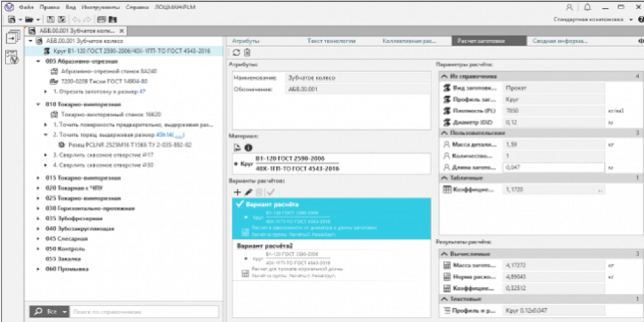Switch to the Текст технологии tab
The height and width of the screenshot is (322, 644).
click(x=331, y=41)
